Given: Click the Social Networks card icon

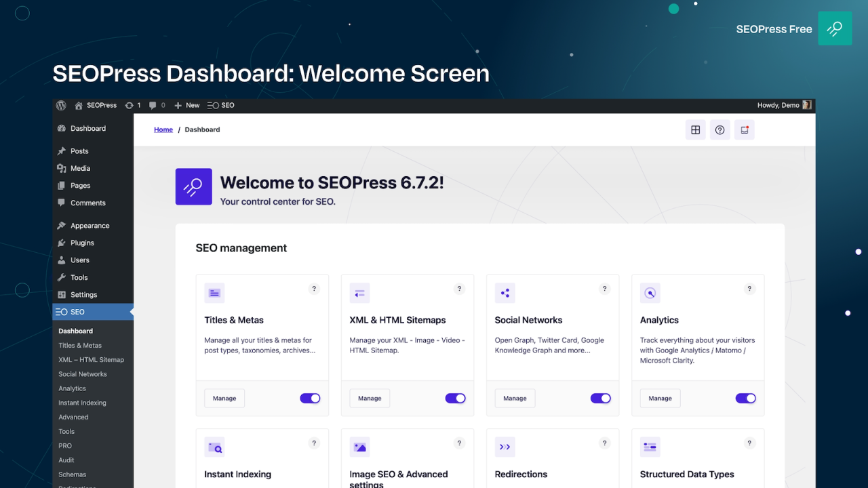Looking at the screenshot, I should pos(505,293).
